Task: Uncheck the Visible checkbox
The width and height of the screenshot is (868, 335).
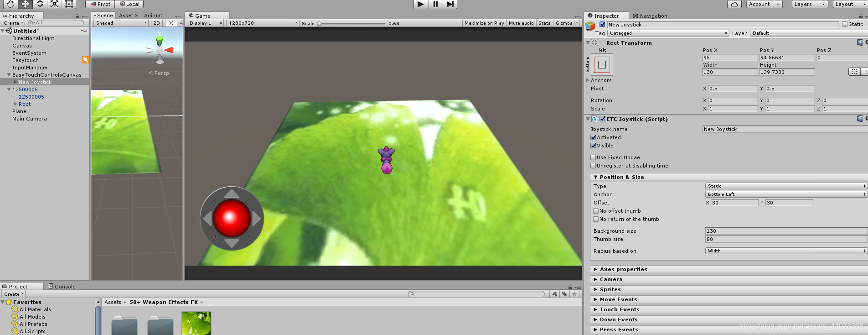Action: [x=593, y=146]
